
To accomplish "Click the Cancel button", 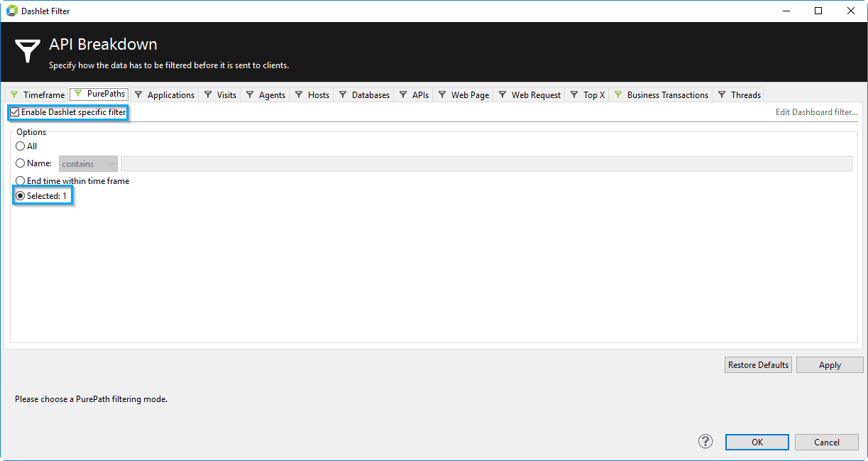I will pos(827,442).
